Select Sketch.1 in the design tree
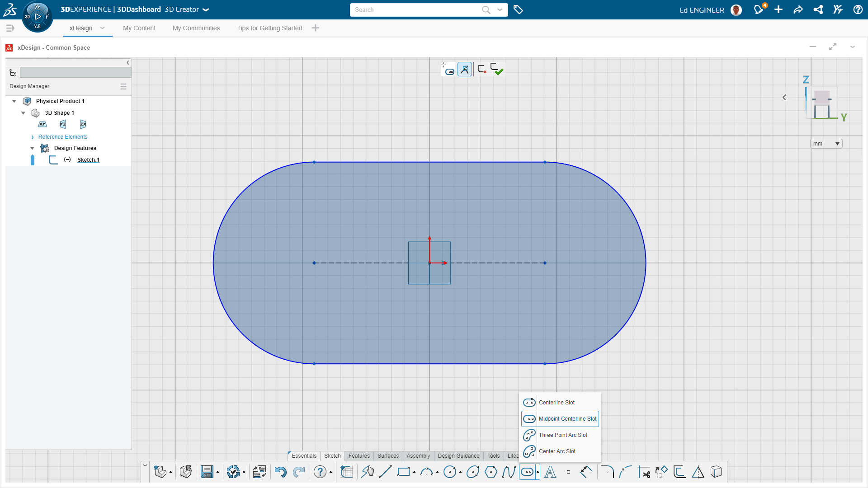Viewport: 868px width, 488px height. [89, 160]
